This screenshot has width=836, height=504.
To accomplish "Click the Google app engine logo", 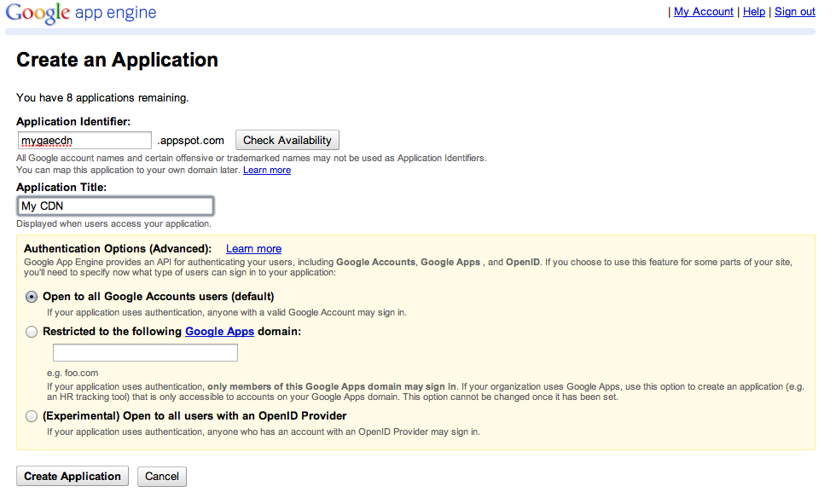I will coord(80,13).
